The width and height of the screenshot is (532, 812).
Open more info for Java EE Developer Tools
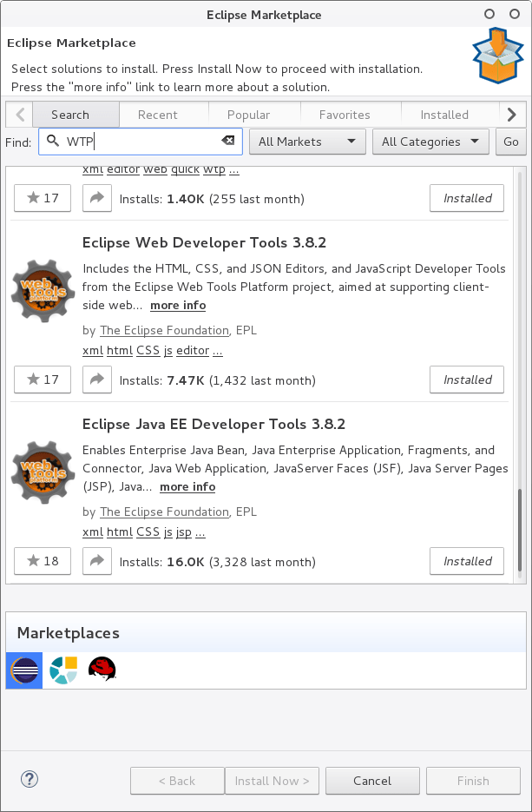[187, 487]
